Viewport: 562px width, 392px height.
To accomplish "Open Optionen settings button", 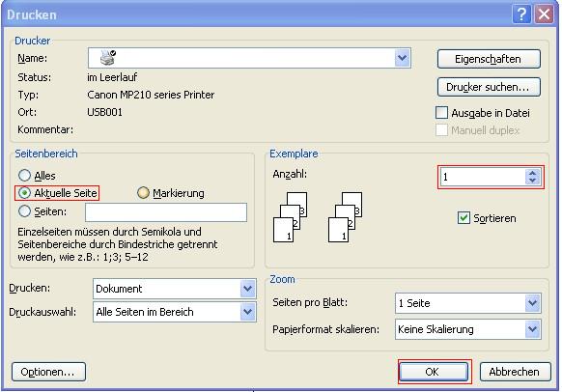I will (48, 372).
